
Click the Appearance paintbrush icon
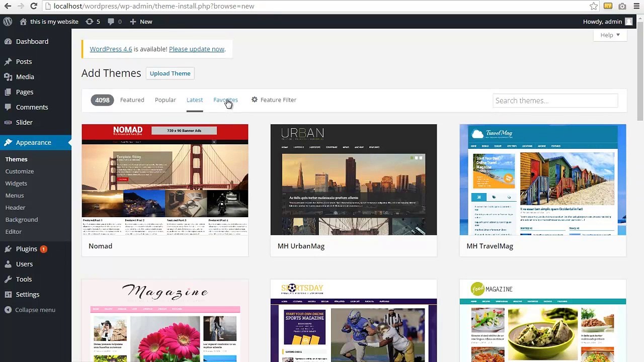click(8, 142)
